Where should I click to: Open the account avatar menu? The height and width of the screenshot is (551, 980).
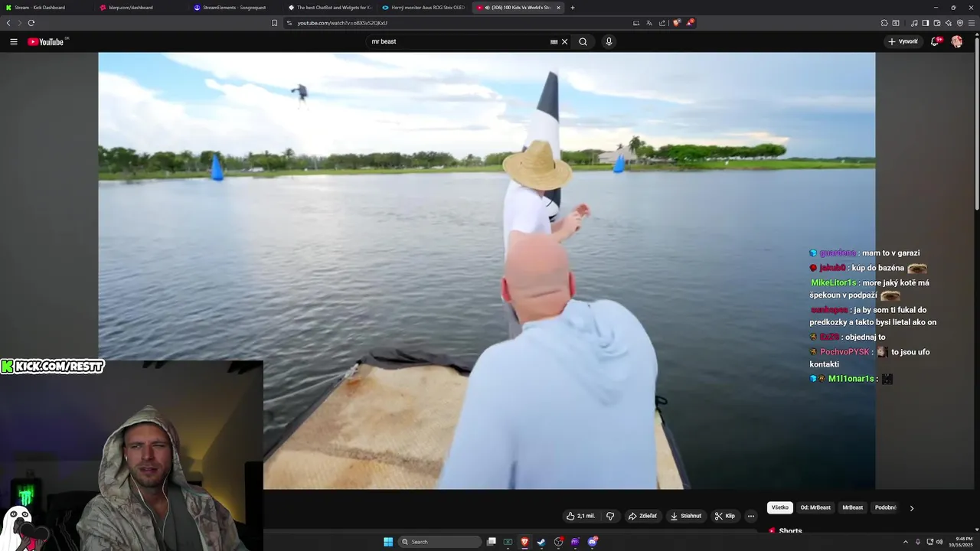956,42
